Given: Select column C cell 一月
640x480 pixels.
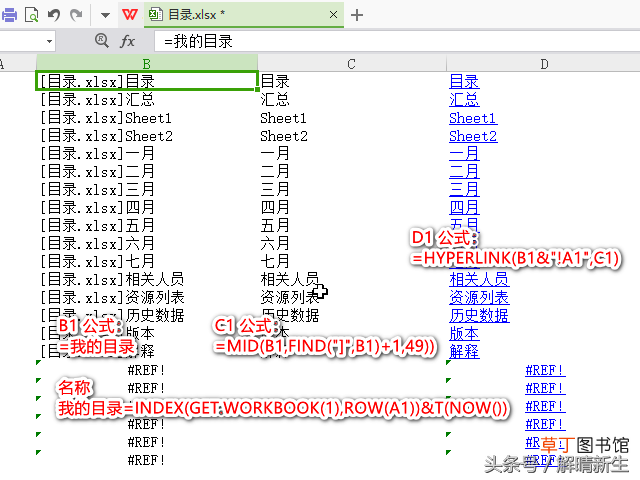Looking at the screenshot, I should pyautogui.click(x=352, y=153).
